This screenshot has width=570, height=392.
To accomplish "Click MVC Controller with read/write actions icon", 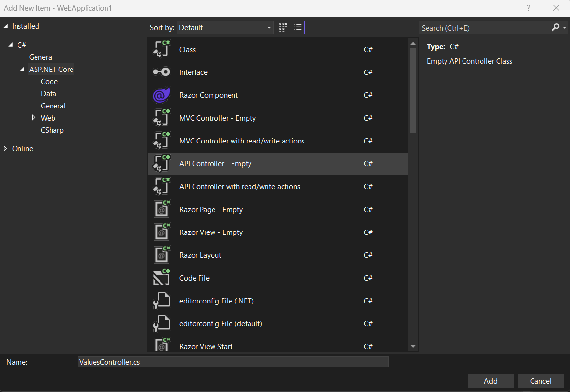I will pos(161,141).
